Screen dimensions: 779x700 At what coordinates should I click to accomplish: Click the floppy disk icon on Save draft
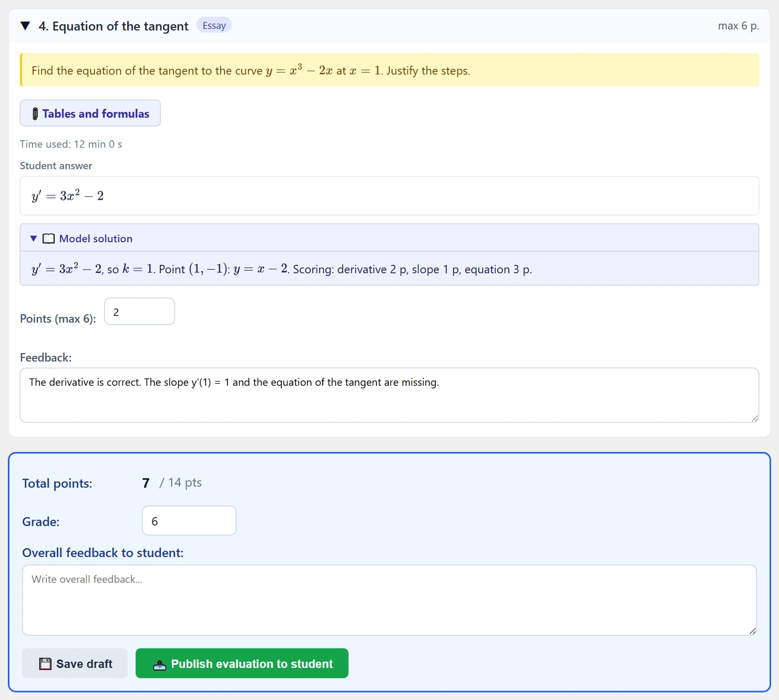[x=46, y=664]
